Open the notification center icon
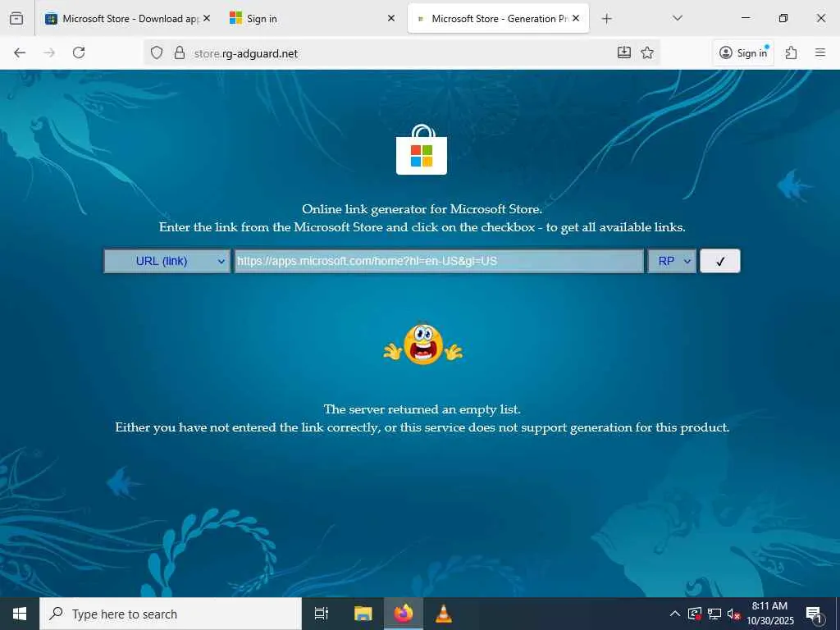Image resolution: width=840 pixels, height=630 pixels. tap(815, 614)
